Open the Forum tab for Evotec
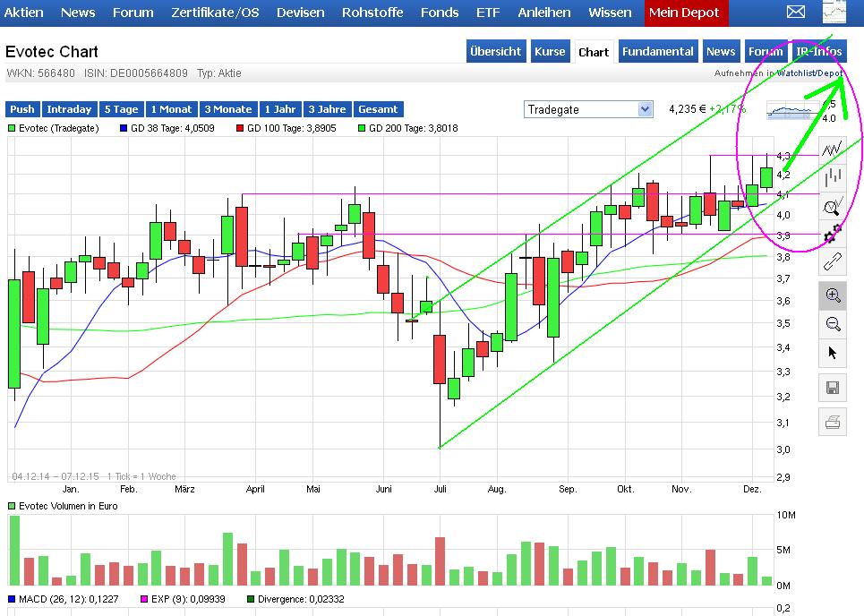The image size is (864, 616). 766,51
